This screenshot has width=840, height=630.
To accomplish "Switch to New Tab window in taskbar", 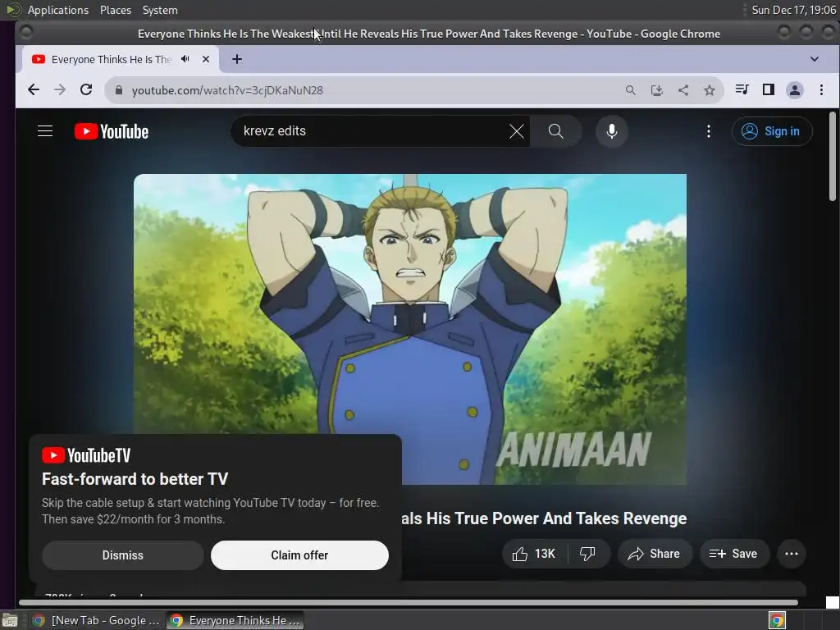I will tap(97, 620).
